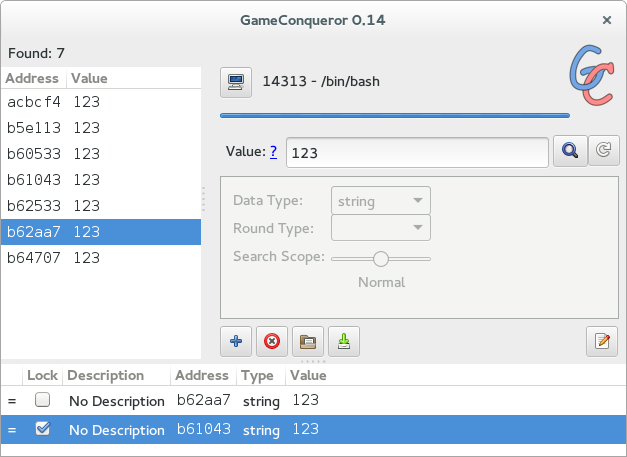Adjust the Search Scope slider handle
This screenshot has width=627, height=457.
tap(381, 259)
